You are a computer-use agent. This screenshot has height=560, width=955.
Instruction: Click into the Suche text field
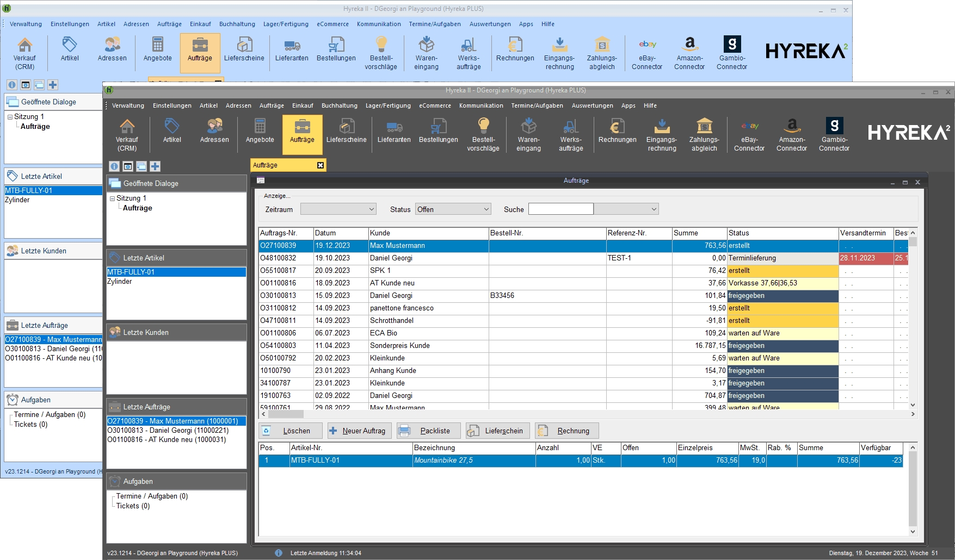click(560, 209)
